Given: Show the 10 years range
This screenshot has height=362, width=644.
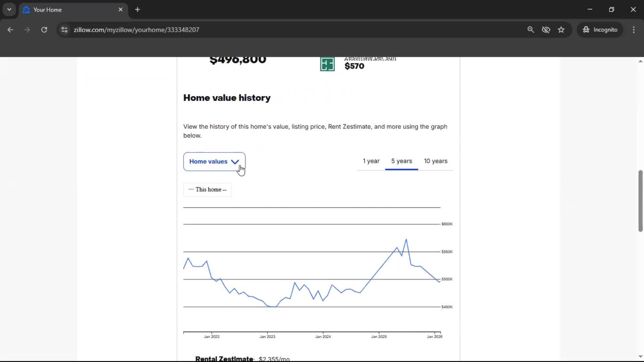Looking at the screenshot, I should (x=435, y=161).
